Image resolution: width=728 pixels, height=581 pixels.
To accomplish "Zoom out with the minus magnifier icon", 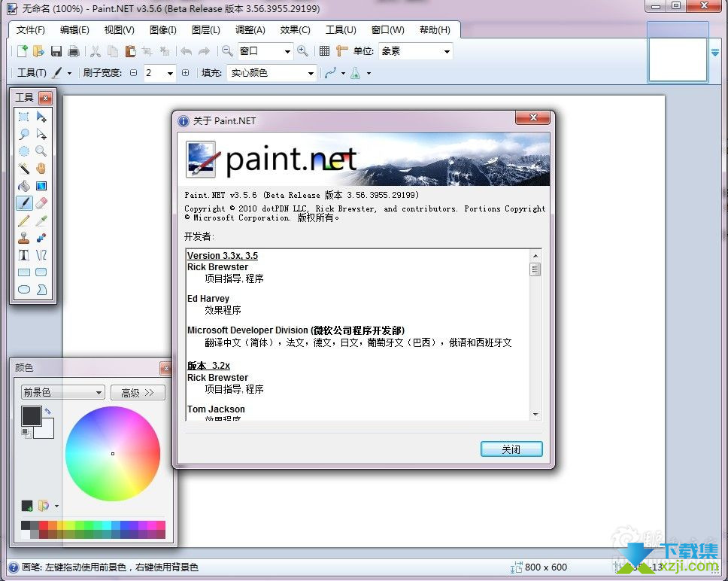I will point(227,50).
